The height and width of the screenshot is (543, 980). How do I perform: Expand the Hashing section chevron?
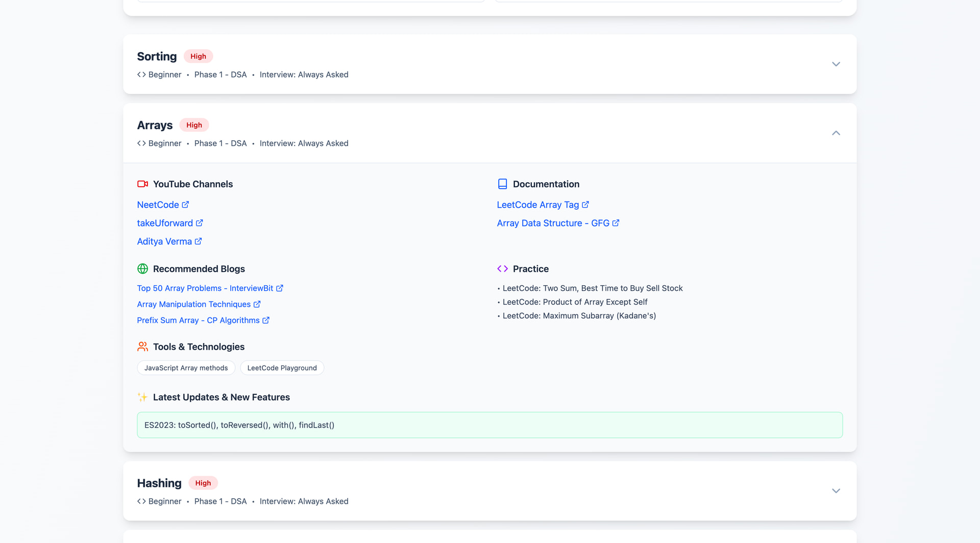(x=836, y=491)
